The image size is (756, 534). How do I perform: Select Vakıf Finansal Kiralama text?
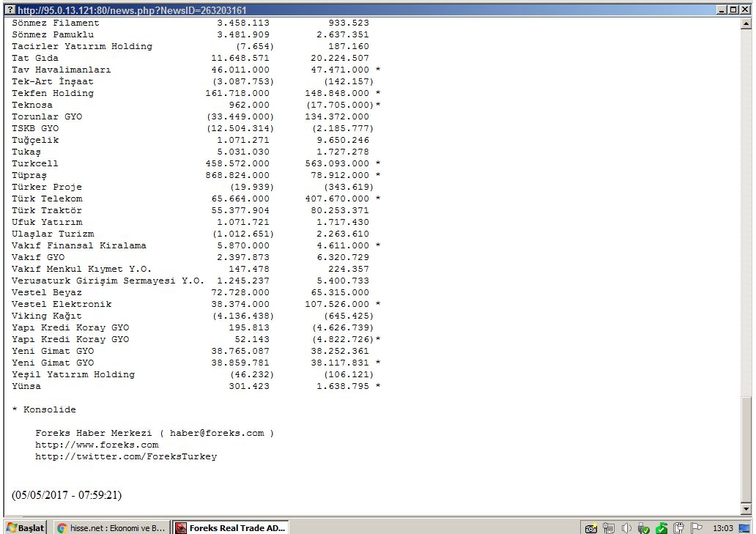[79, 246]
